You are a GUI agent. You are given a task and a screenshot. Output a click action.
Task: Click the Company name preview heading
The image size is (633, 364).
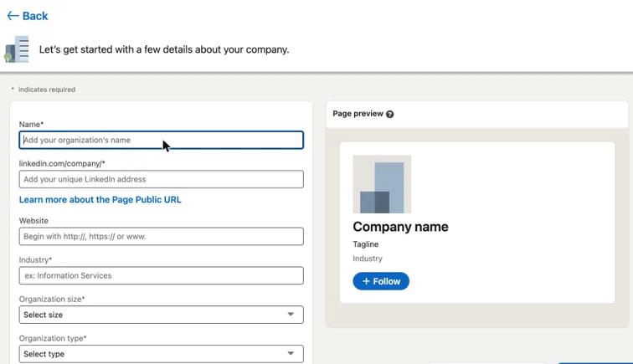400,227
